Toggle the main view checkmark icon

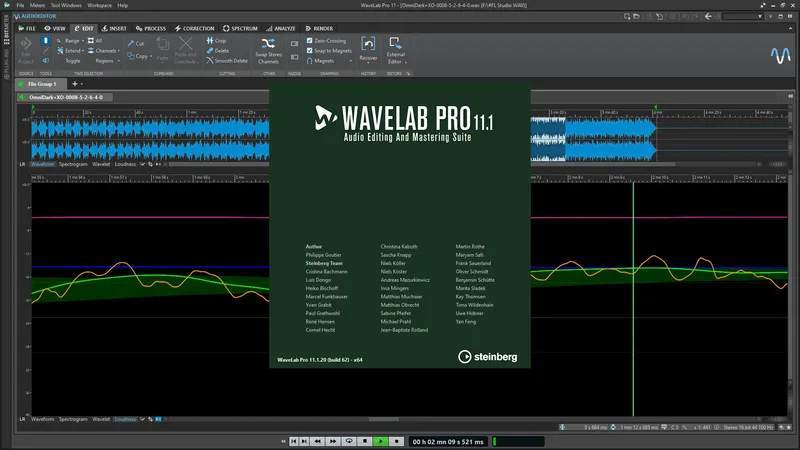coord(142,419)
